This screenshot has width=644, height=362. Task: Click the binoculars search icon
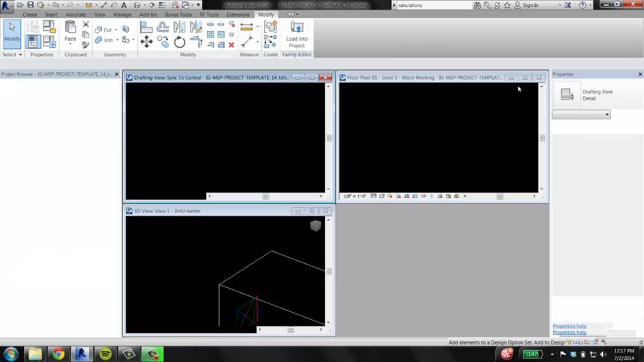click(x=477, y=5)
